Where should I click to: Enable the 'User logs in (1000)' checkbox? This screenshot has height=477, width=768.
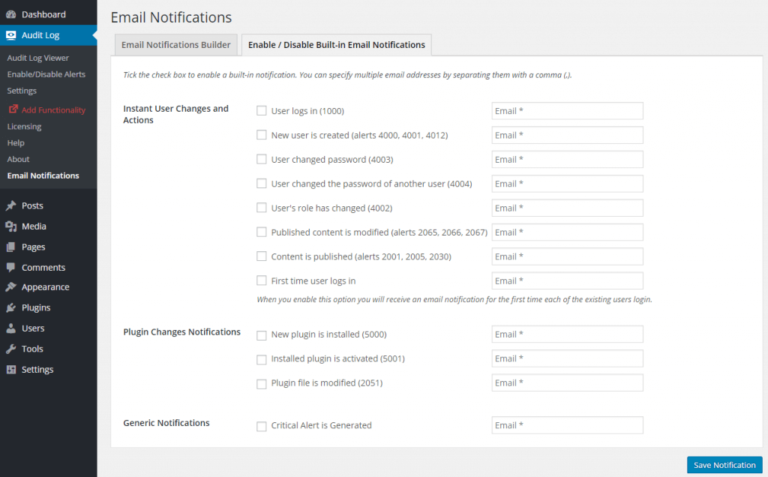(262, 111)
